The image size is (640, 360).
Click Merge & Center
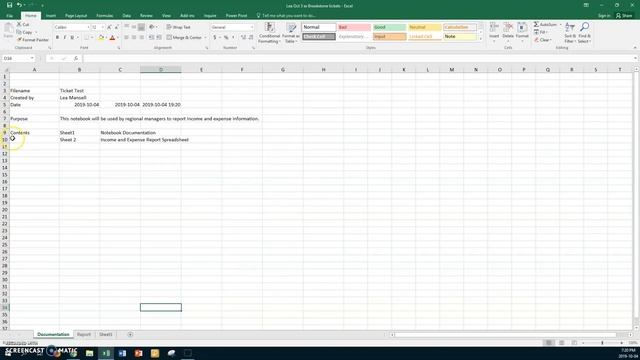184,38
